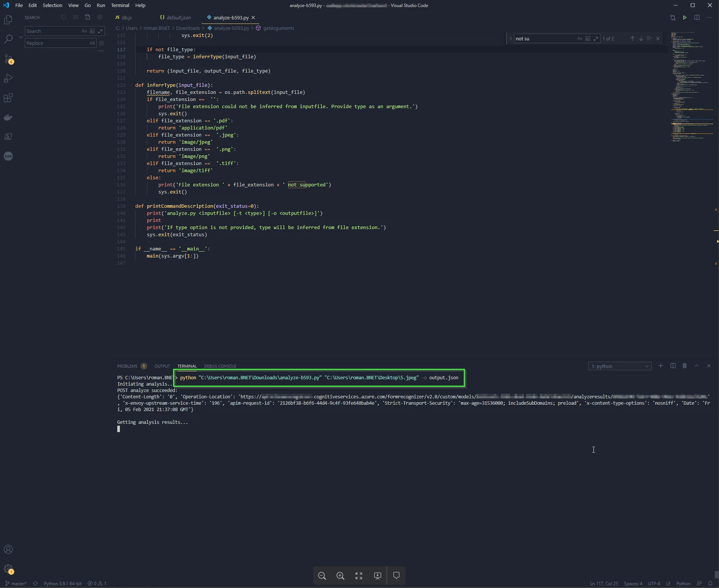This screenshot has width=719, height=588.
Task: Click the presentation screen icon in bottom overlay
Action: [377, 576]
